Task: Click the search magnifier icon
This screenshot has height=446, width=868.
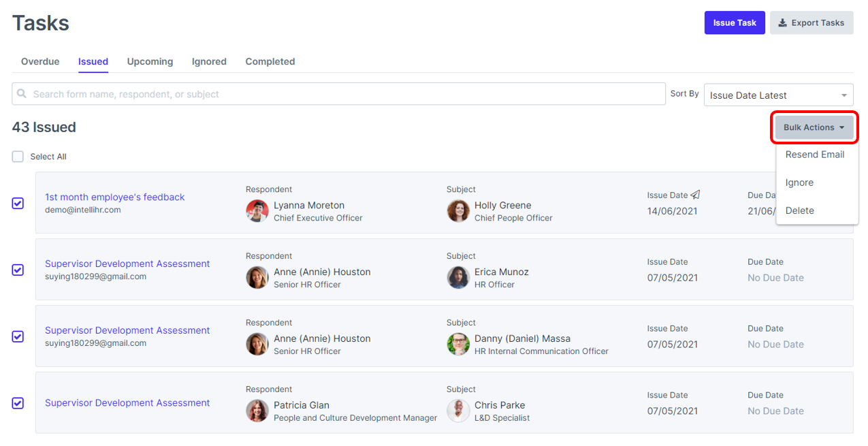Action: (22, 93)
